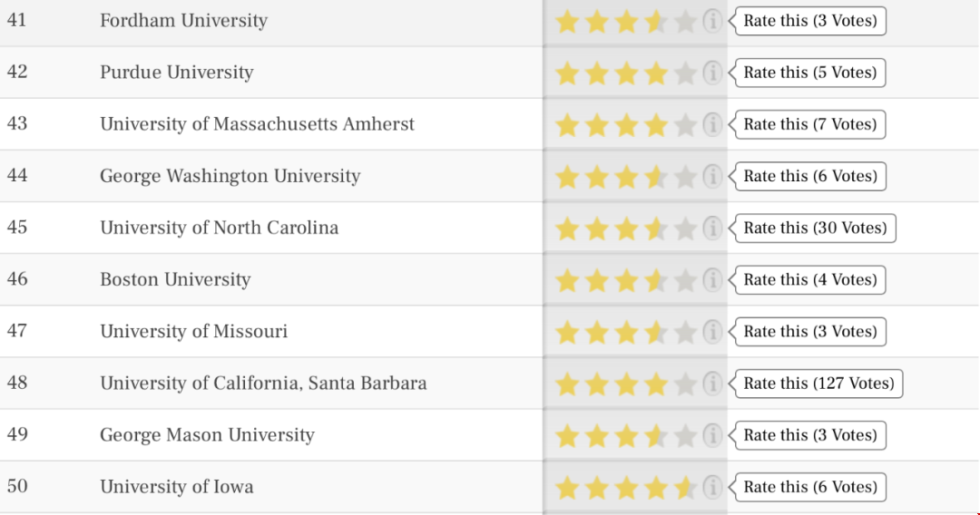
Task: Show rating info for University of Iowa
Action: (x=712, y=488)
